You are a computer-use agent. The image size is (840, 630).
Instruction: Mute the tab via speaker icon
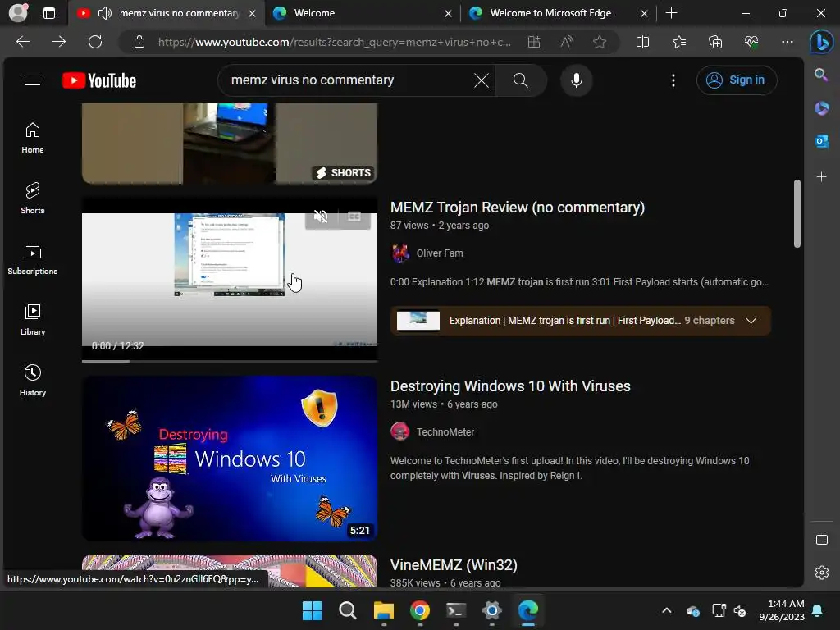[x=105, y=13]
